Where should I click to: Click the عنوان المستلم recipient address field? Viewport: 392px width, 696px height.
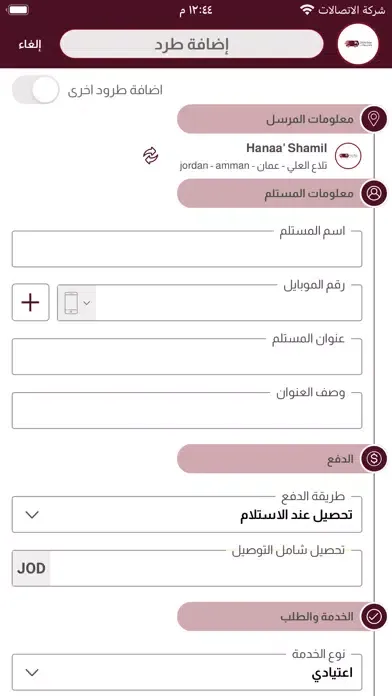pyautogui.click(x=187, y=356)
